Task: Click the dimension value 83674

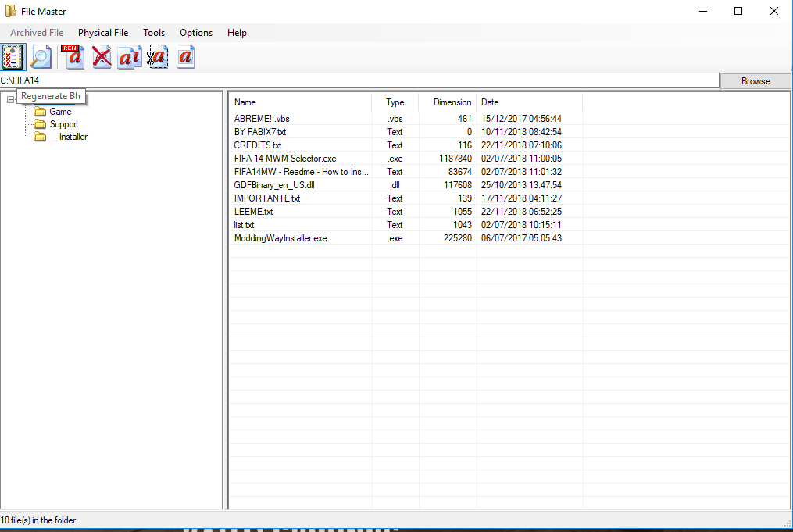Action: coord(459,172)
